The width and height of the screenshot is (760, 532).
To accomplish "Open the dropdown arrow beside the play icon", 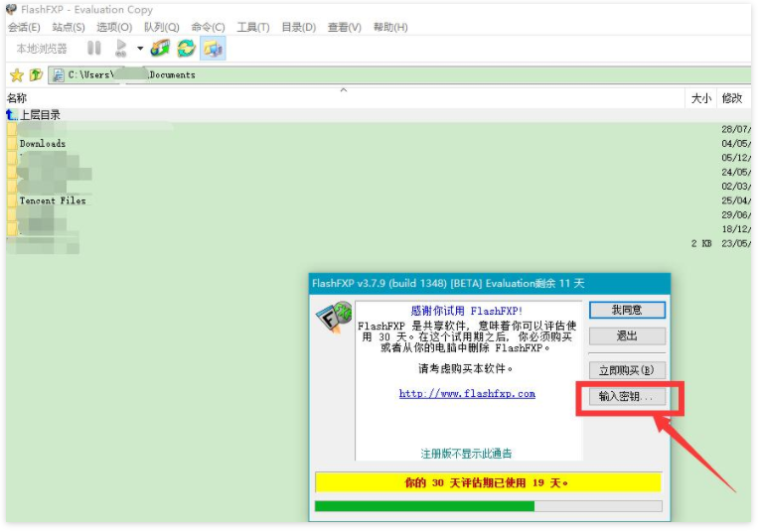I will [x=140, y=48].
